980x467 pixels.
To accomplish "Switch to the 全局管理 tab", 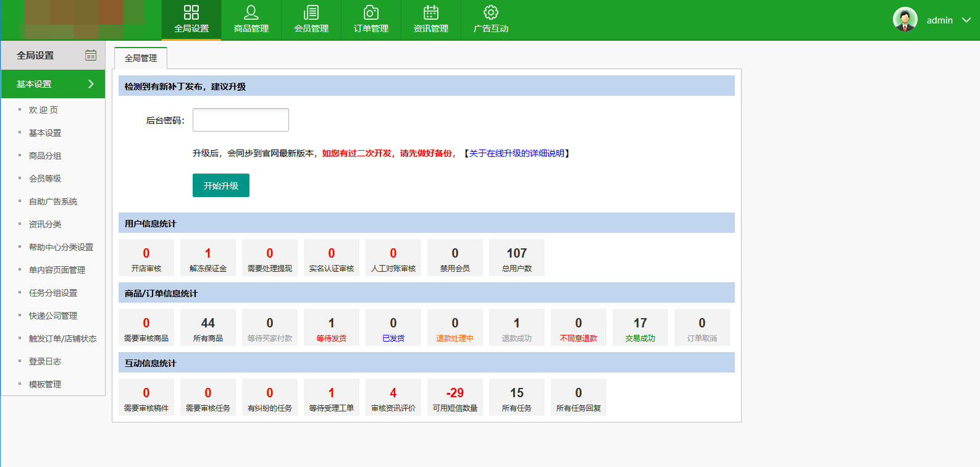I will coord(141,58).
